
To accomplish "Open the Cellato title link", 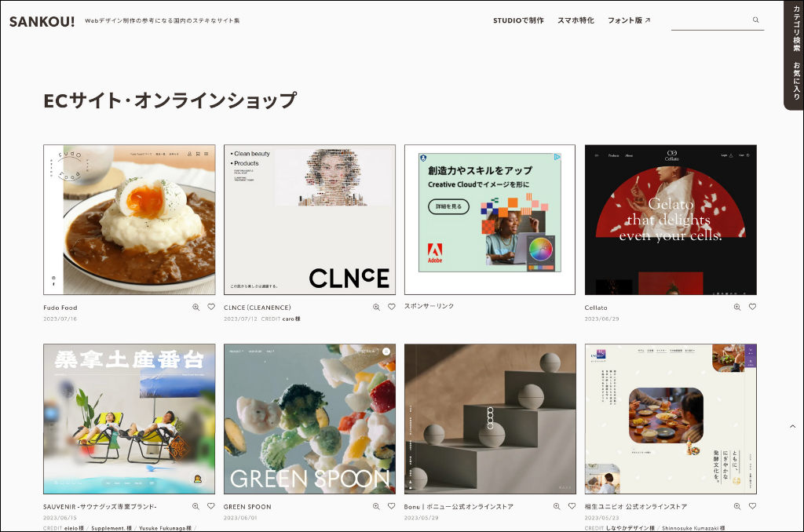I will click(x=596, y=308).
